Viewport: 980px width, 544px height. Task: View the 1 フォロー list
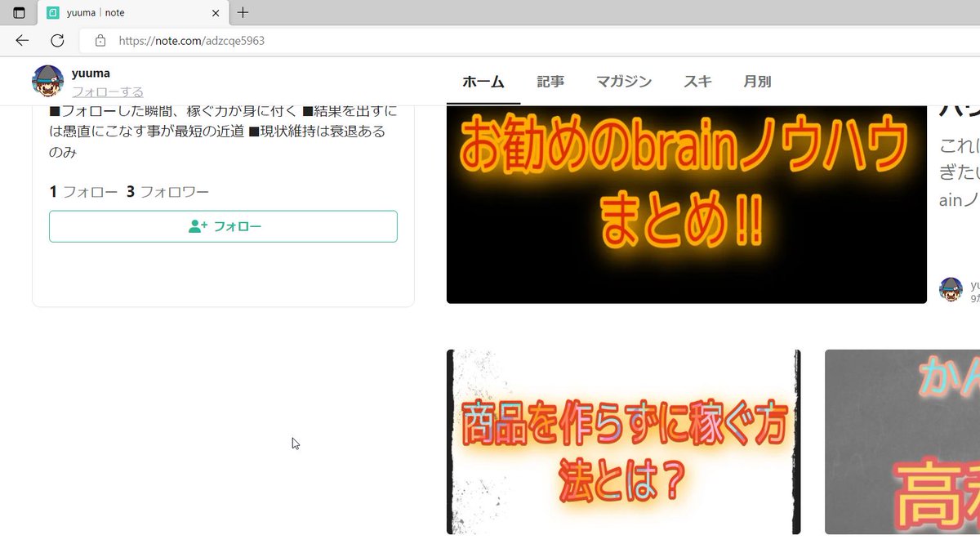click(83, 192)
